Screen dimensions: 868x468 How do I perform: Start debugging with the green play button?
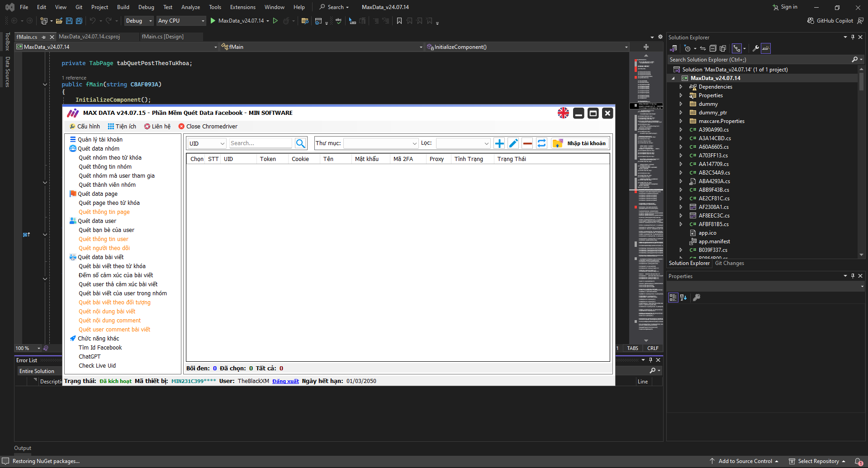coord(213,21)
